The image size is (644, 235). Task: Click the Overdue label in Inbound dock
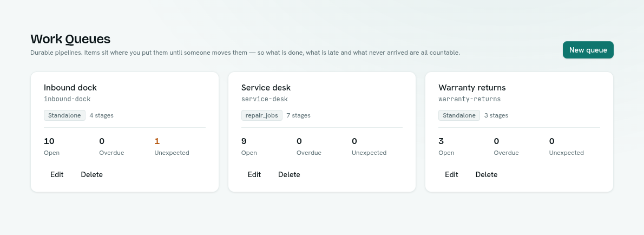click(111, 153)
